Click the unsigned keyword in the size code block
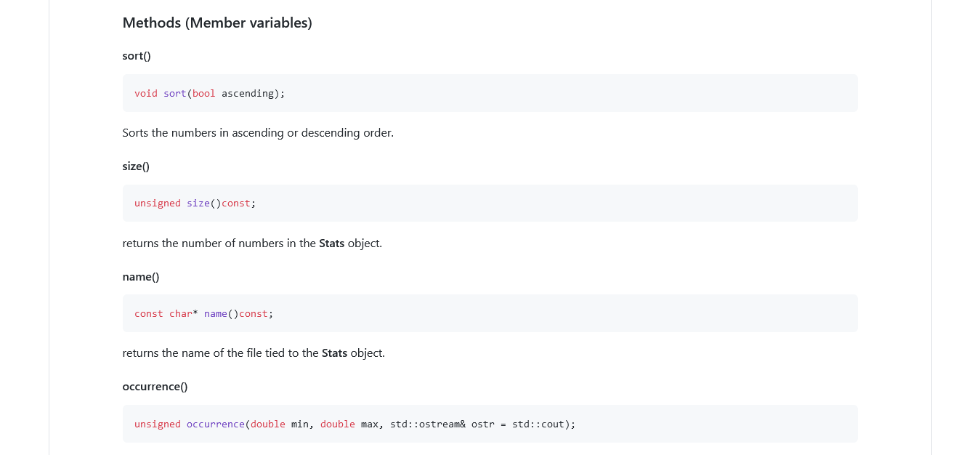 pos(157,203)
